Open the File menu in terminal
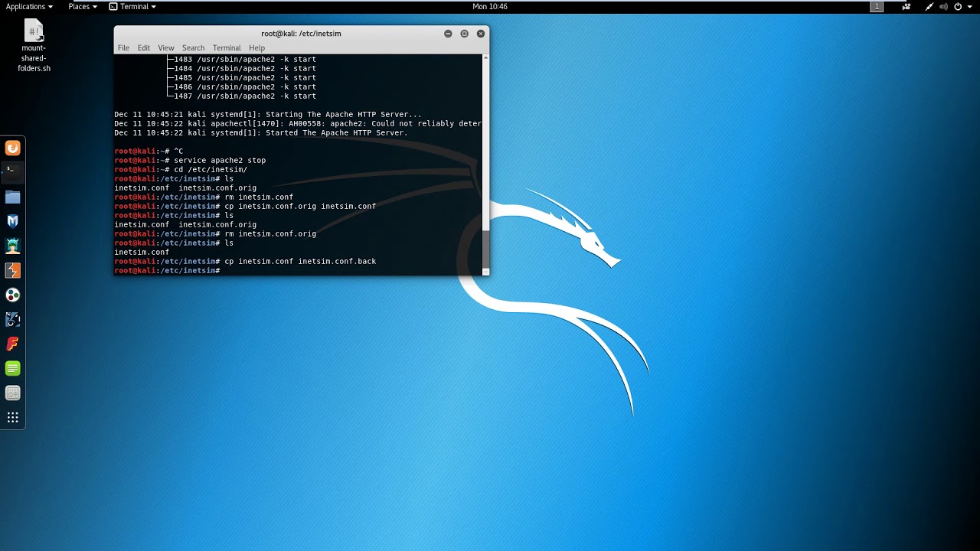 [x=123, y=47]
